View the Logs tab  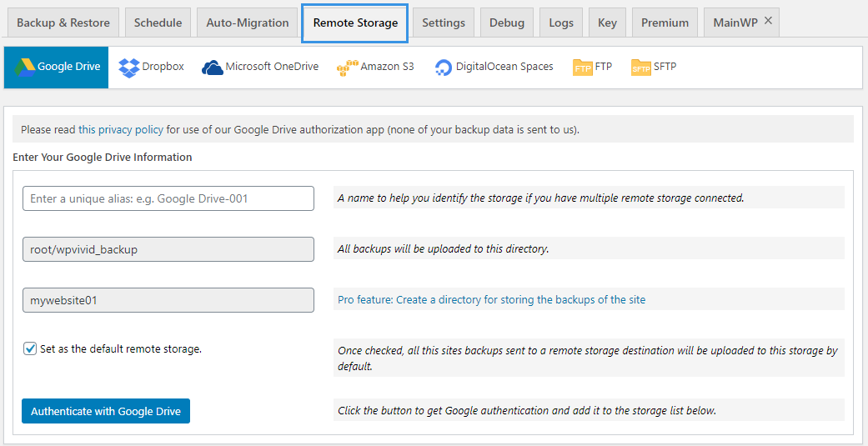(561, 23)
